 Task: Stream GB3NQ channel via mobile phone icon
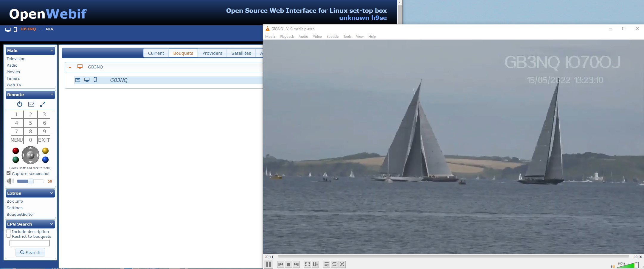95,79
